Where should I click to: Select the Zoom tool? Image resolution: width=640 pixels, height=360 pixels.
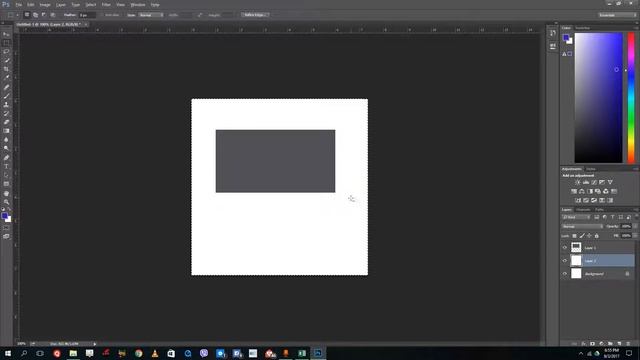(6, 202)
